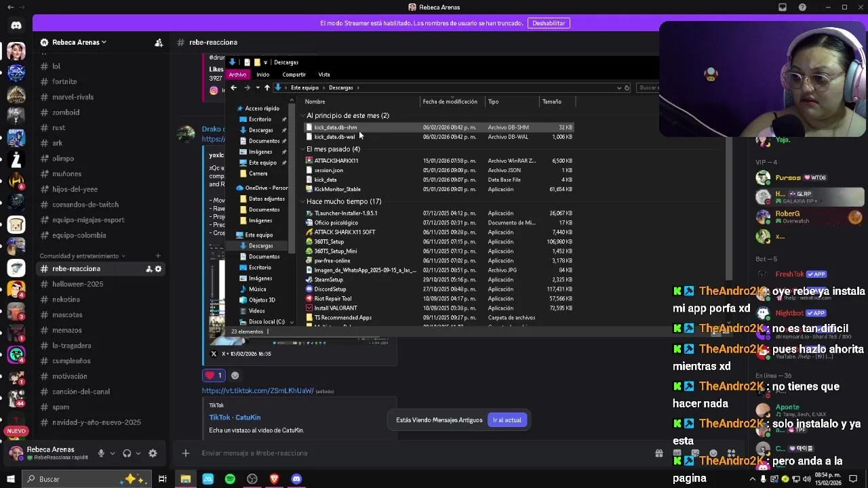Open TikTok · CatuKin embed title
The height and width of the screenshot is (488, 868).
pyautogui.click(x=235, y=418)
